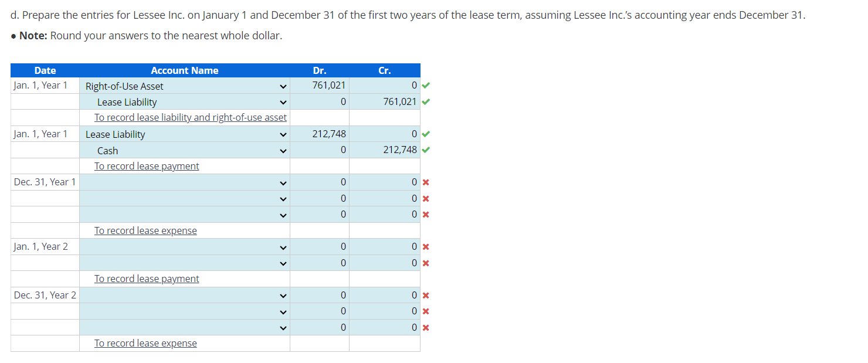Open second account dropdown under Dec. 31 Year 2
This screenshot has width=868, height=363.
(x=283, y=311)
